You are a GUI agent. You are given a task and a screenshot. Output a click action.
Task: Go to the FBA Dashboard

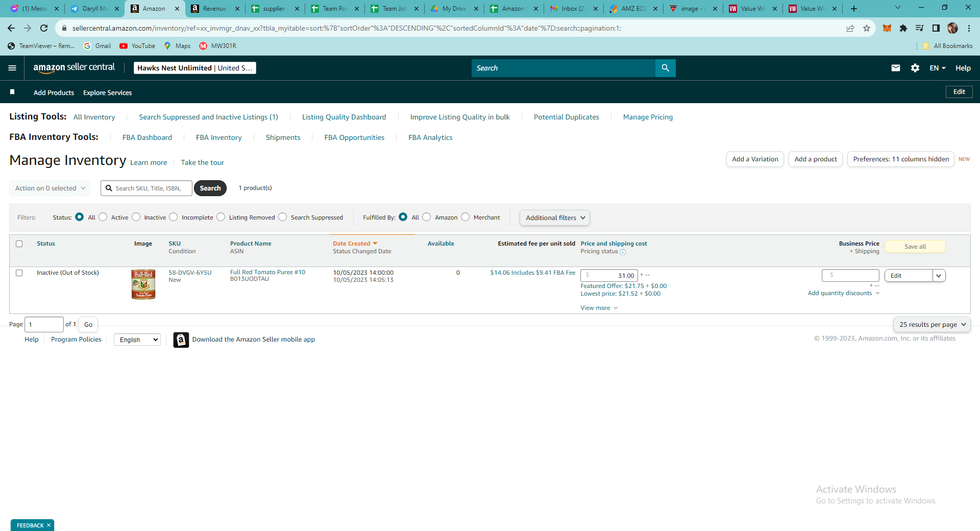click(x=147, y=137)
